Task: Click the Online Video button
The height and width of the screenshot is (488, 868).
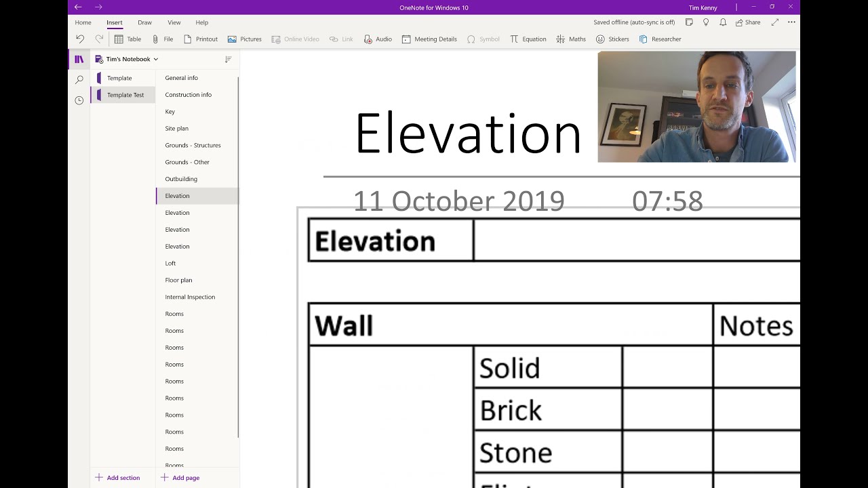Action: [x=295, y=39]
